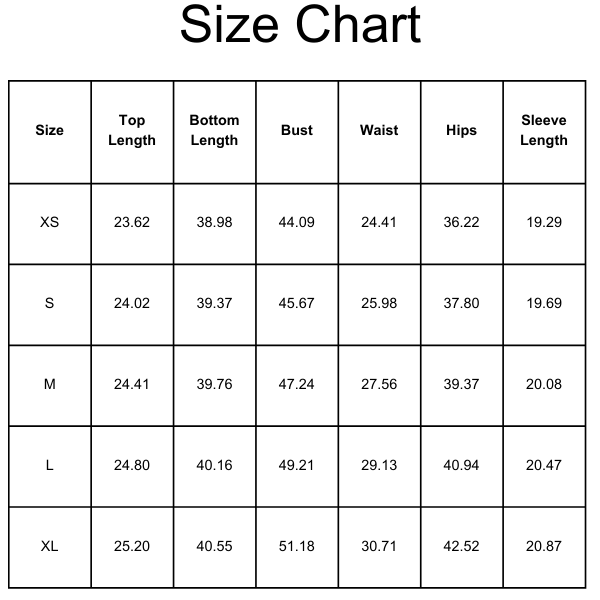Select the XL size row label
This screenshot has height=600, width=600.
[x=49, y=546]
